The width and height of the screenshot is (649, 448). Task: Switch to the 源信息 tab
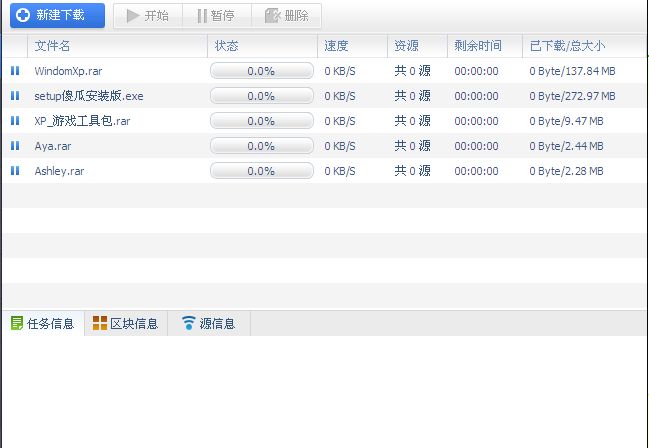(209, 323)
